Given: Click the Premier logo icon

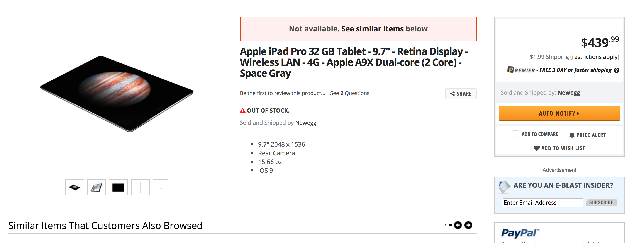Looking at the screenshot, I should [510, 70].
